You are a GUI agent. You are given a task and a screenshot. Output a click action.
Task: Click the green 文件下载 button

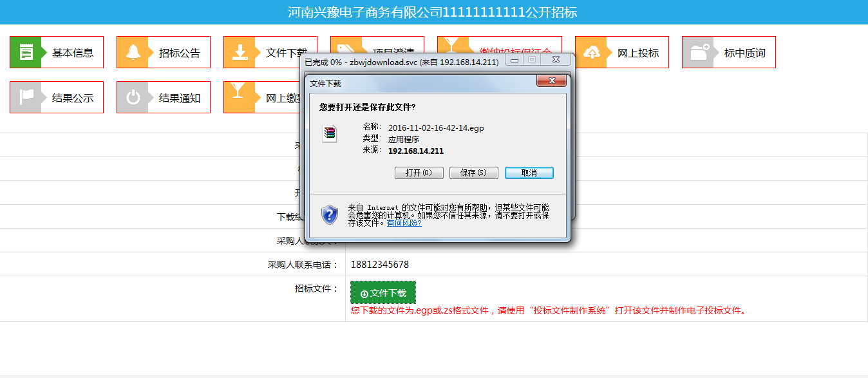[383, 293]
